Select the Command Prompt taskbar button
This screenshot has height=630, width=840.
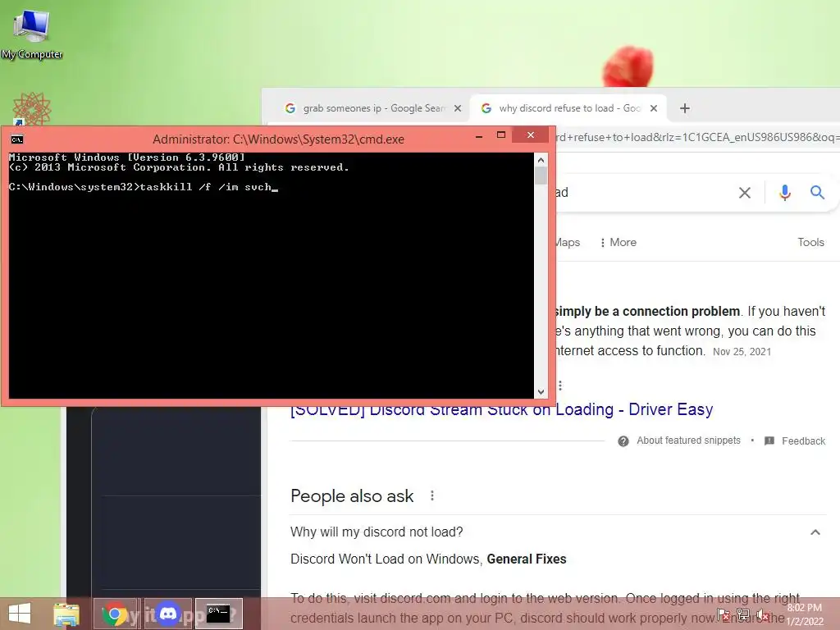[218, 614]
